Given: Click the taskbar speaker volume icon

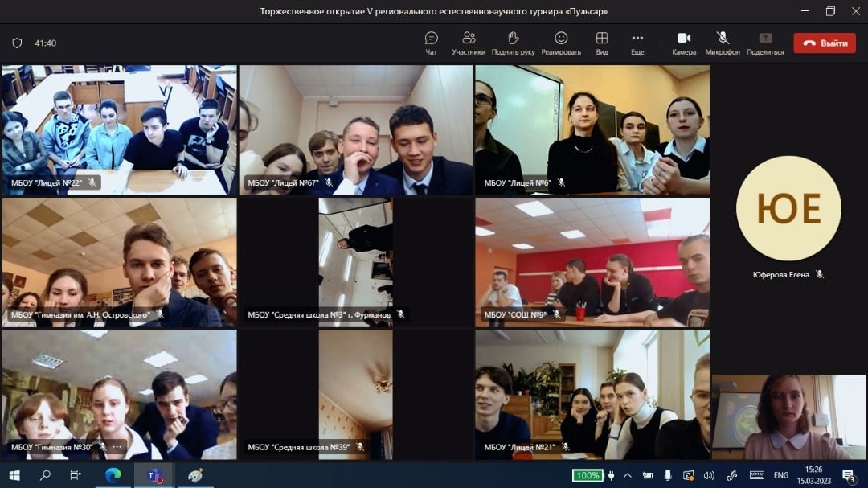Looking at the screenshot, I should point(709,475).
